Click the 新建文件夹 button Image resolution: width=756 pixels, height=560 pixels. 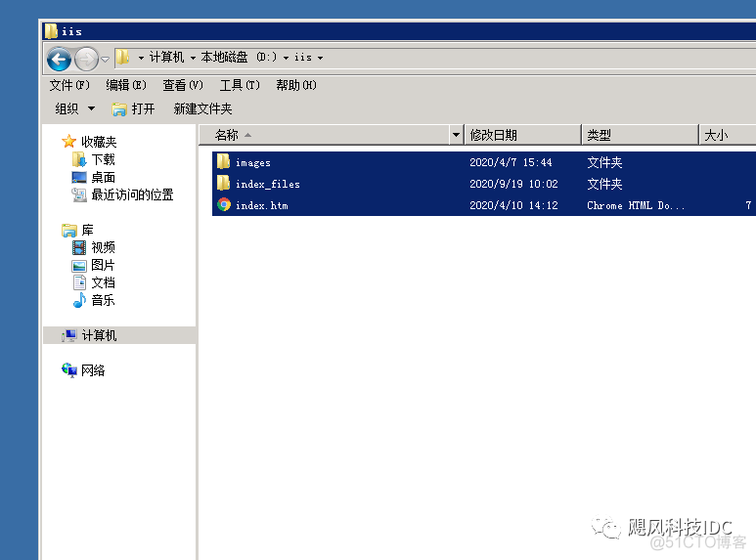[x=202, y=108]
